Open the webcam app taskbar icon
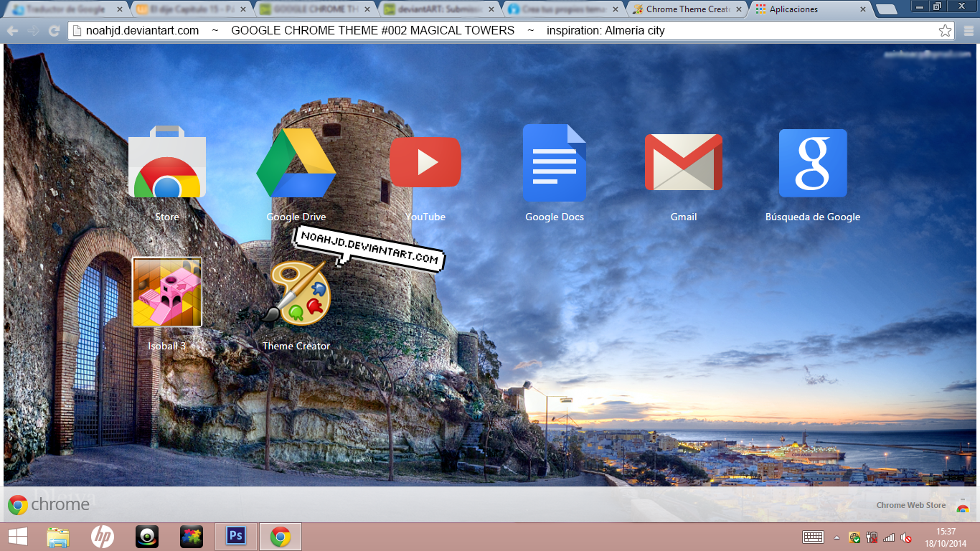980x551 pixels. click(147, 537)
